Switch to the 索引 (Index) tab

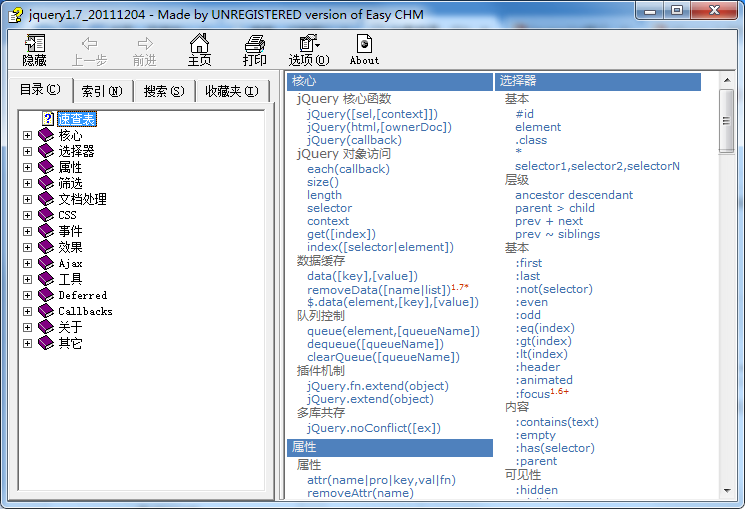click(102, 91)
